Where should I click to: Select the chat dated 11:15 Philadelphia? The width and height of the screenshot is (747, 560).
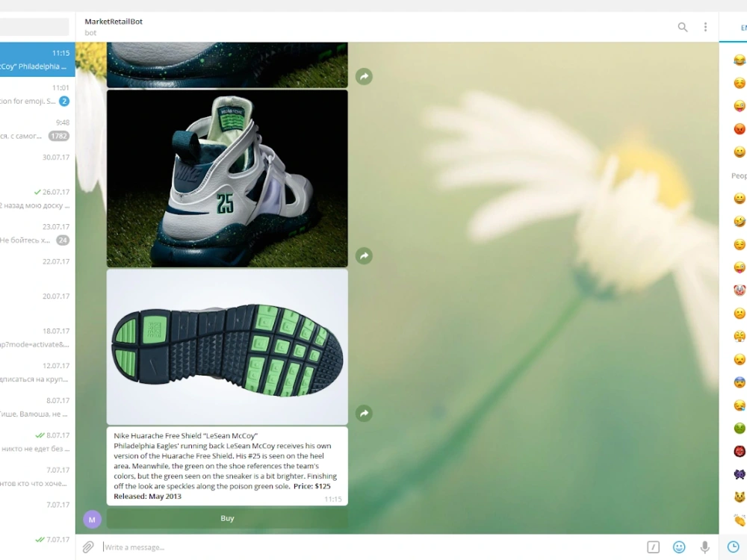coord(37,60)
